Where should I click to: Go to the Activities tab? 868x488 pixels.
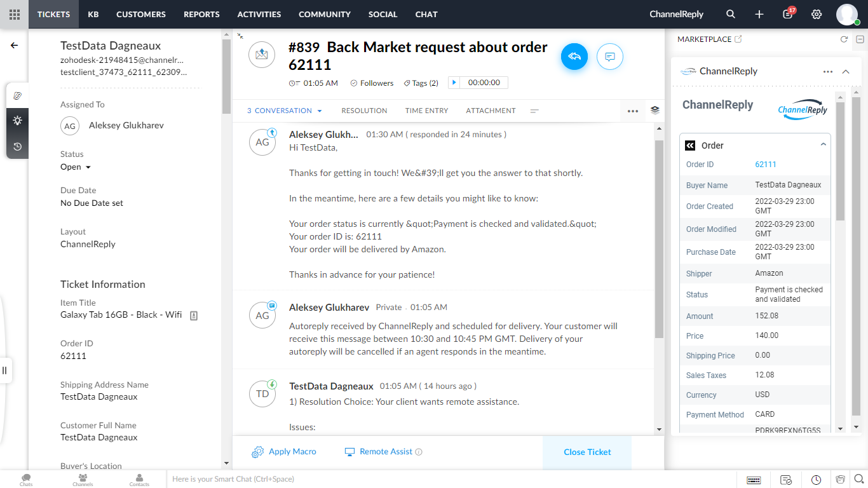tap(259, 14)
